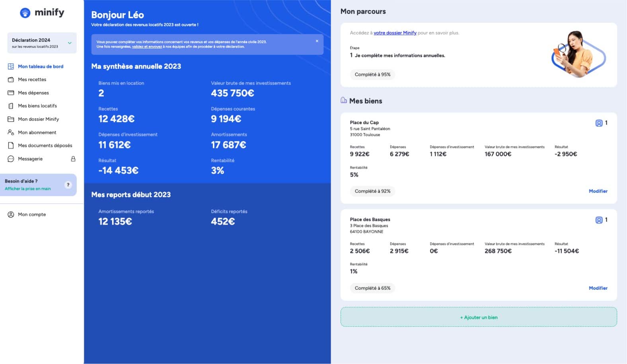The image size is (627, 364).
Task: Click the 17 687€ Amortissements value
Action: point(228,145)
